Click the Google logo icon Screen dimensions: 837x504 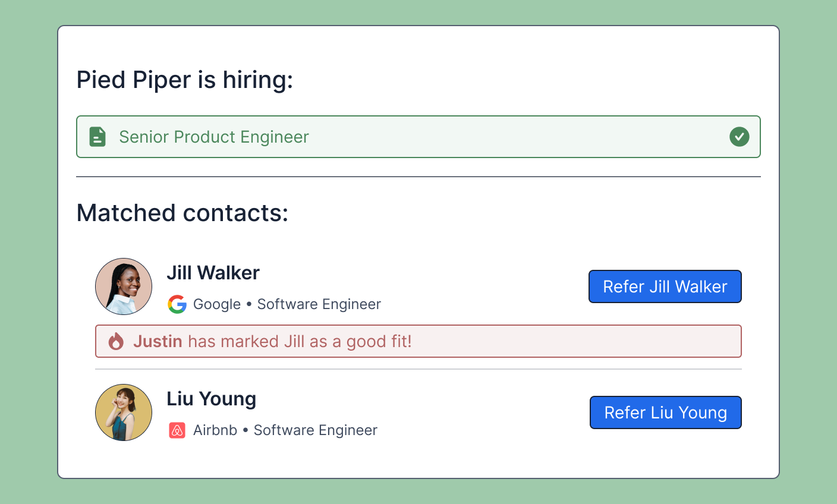click(x=177, y=304)
